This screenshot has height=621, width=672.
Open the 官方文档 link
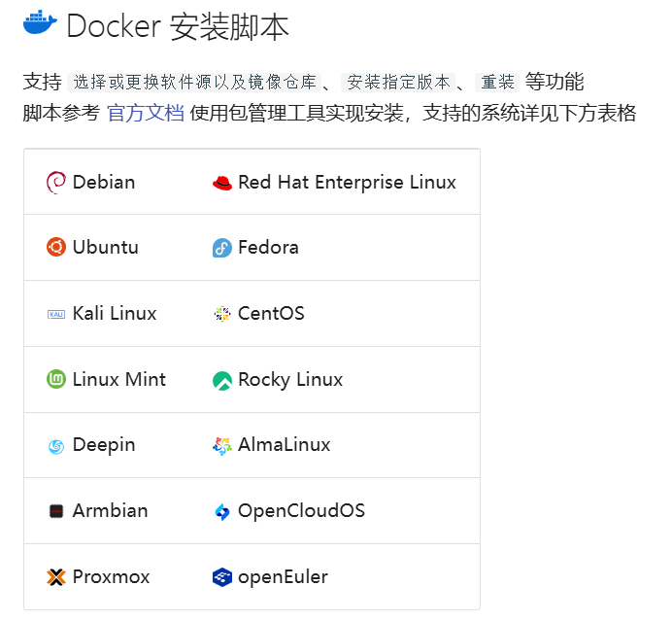coord(145,114)
